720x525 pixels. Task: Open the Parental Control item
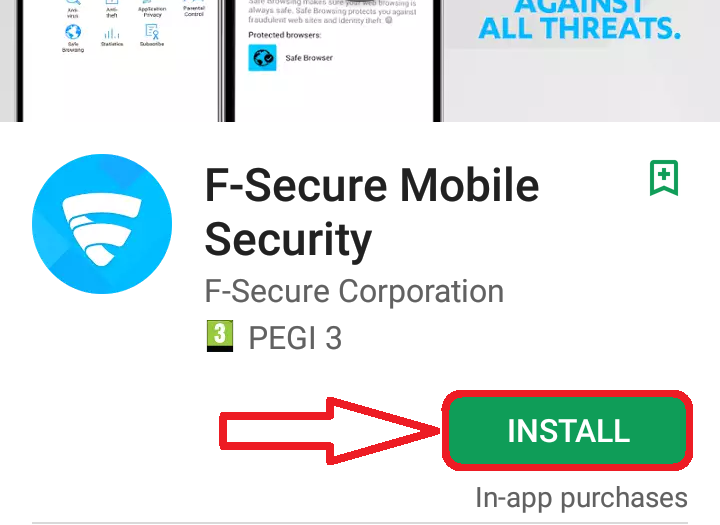pos(194,11)
